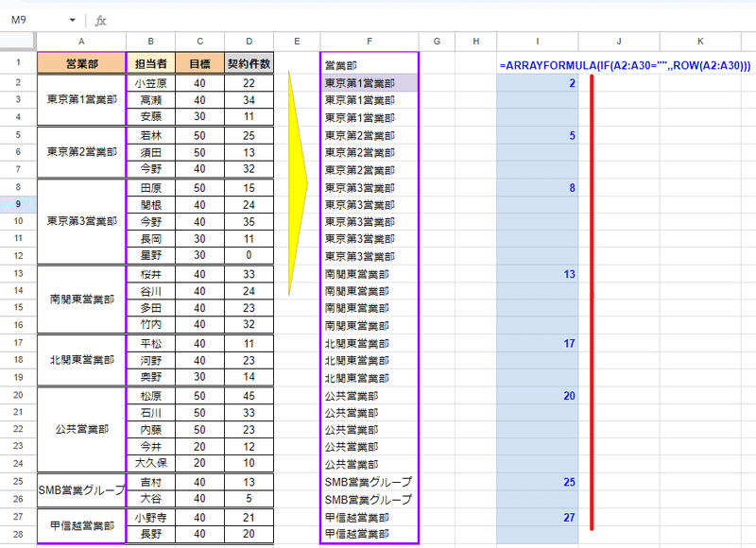The height and width of the screenshot is (548, 756).
Task: Click the fx formula bar icon
Action: point(100,21)
